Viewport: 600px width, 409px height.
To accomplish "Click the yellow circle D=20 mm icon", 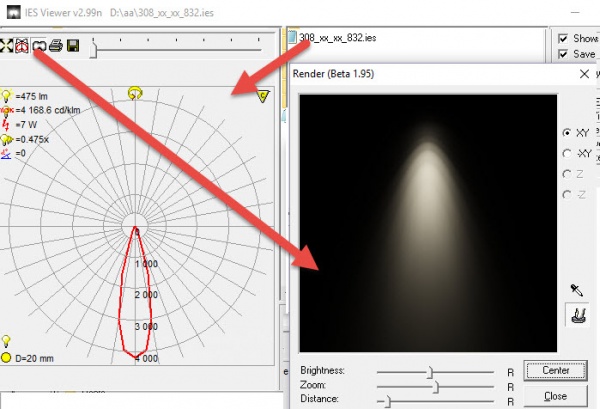I will [x=7, y=356].
